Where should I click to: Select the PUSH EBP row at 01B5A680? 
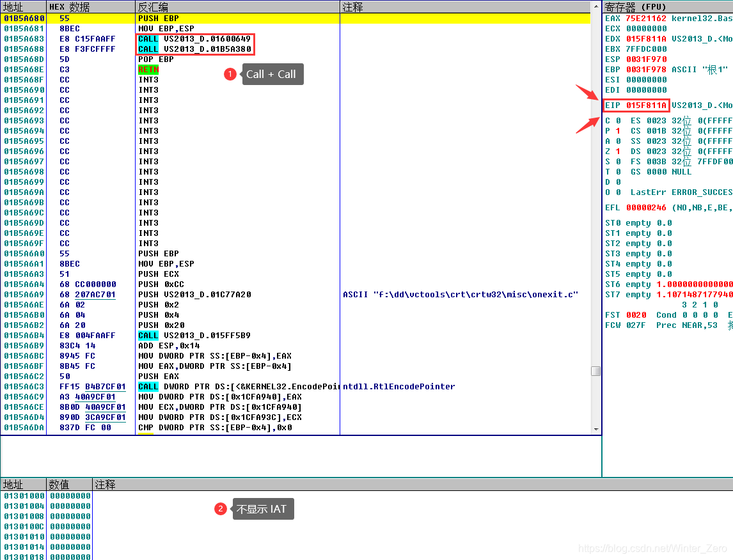click(x=296, y=18)
